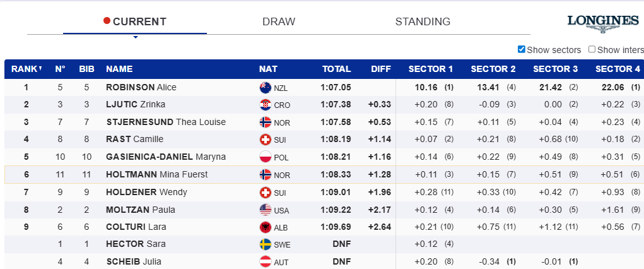This screenshot has width=644, height=269.
Task: Click the USA flag beside Moltzan
Action: pyautogui.click(x=265, y=210)
